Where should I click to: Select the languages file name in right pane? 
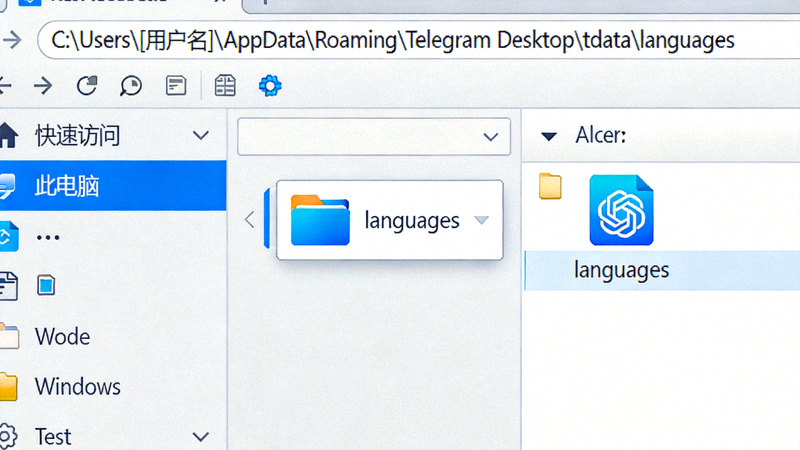point(621,270)
